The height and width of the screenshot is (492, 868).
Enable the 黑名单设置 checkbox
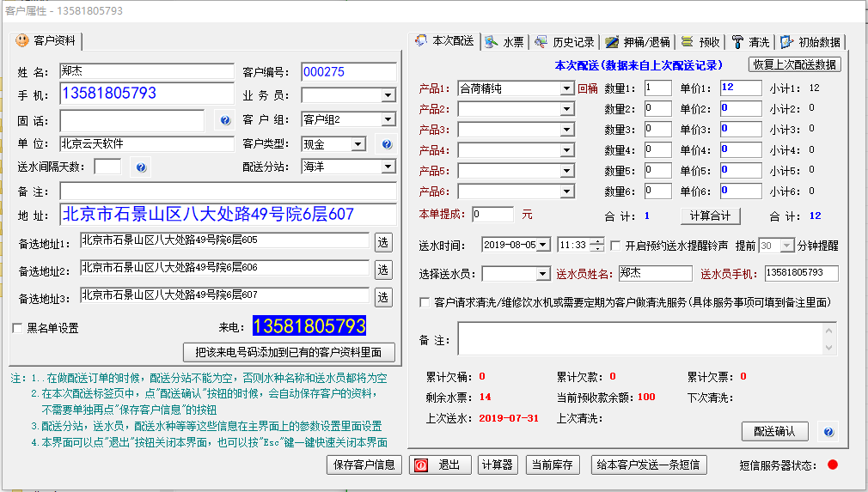[x=17, y=328]
